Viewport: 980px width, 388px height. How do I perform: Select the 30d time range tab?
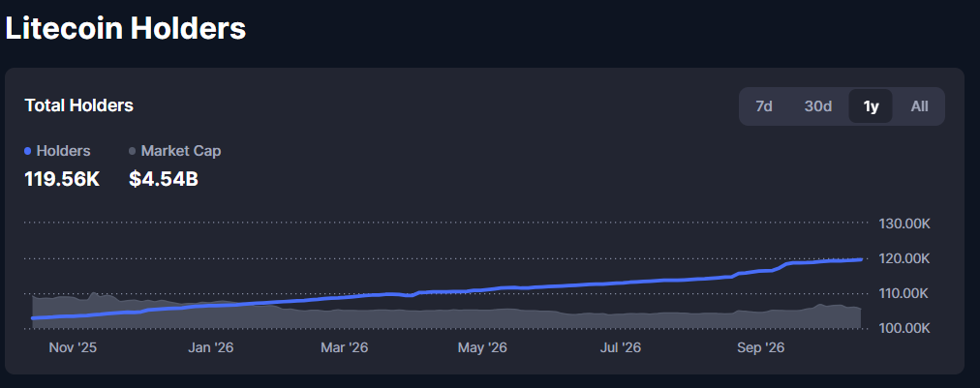click(817, 106)
